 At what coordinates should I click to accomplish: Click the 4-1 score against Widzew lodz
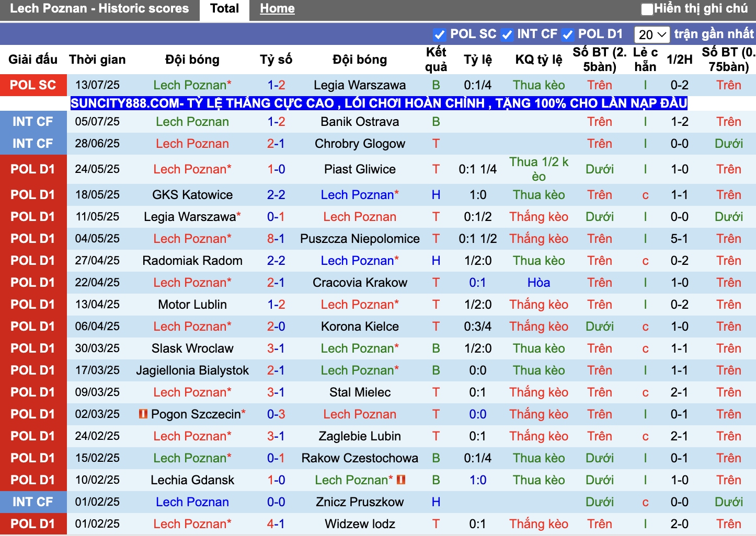pos(276,524)
